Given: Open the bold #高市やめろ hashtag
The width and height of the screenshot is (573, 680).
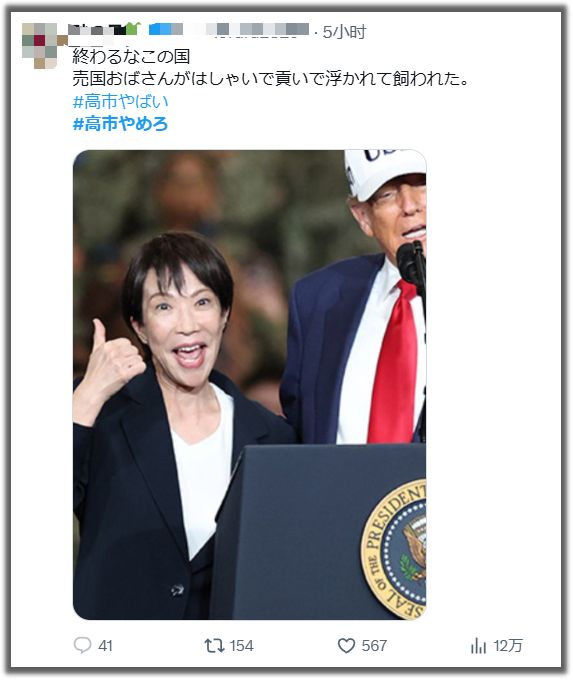Looking at the screenshot, I should point(120,124).
